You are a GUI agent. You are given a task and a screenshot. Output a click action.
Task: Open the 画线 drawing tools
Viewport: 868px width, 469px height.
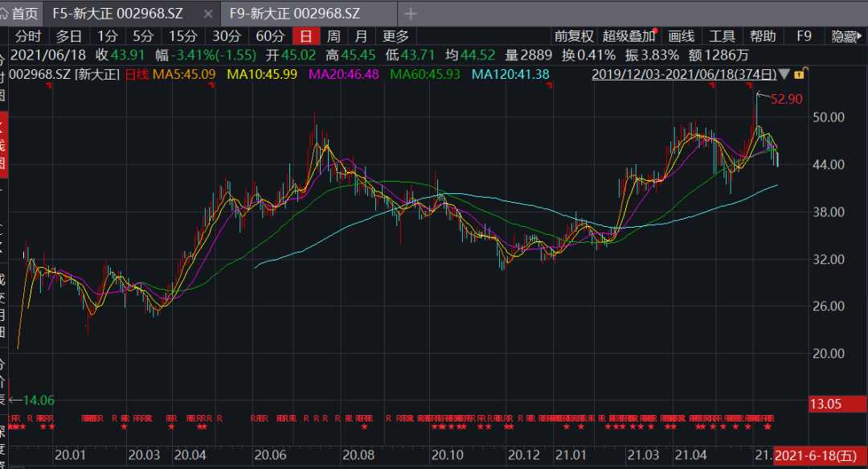pyautogui.click(x=681, y=36)
